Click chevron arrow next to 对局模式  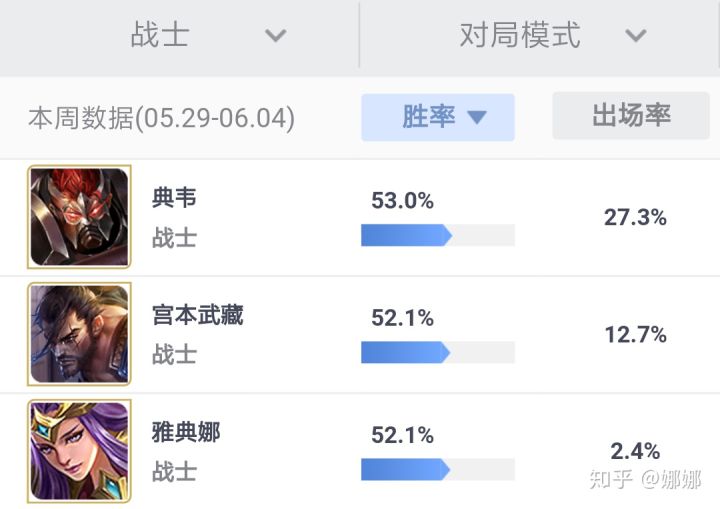click(x=635, y=36)
